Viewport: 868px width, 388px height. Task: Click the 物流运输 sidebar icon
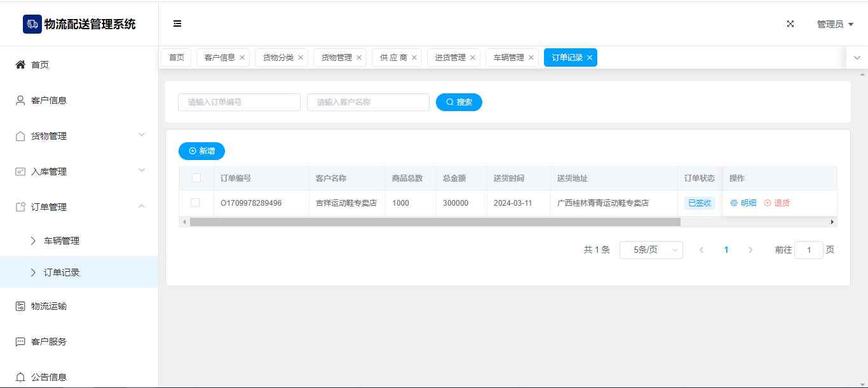[20, 306]
